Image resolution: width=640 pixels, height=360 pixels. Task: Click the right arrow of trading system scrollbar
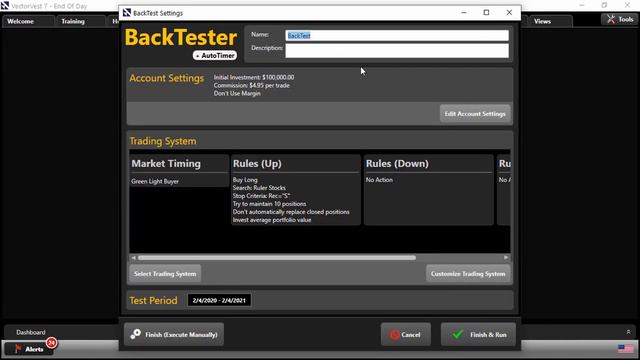(506, 258)
